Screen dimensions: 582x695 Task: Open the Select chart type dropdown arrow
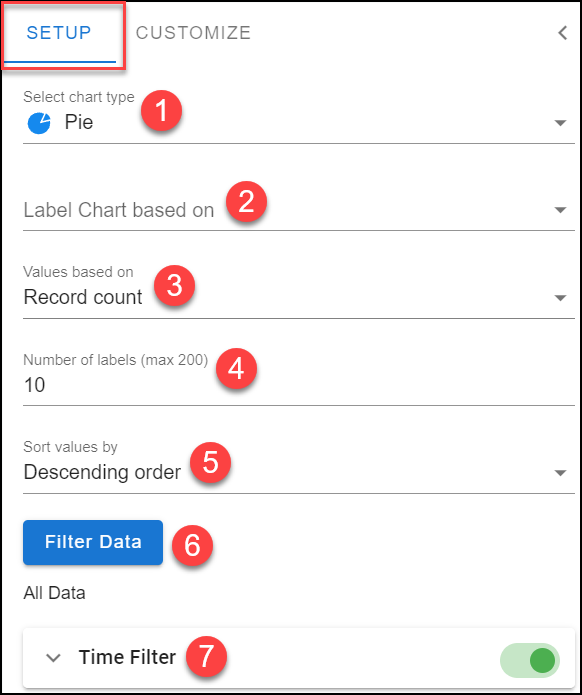(560, 123)
